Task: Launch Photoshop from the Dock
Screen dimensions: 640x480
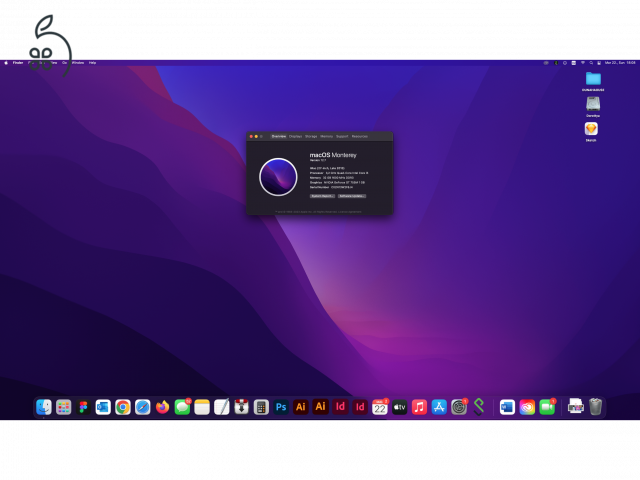Action: click(281, 407)
